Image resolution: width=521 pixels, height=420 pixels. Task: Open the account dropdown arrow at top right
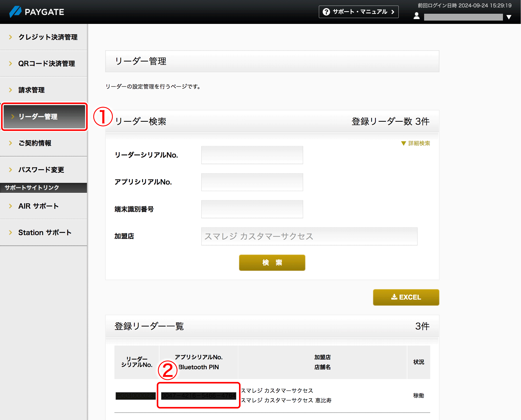click(509, 17)
